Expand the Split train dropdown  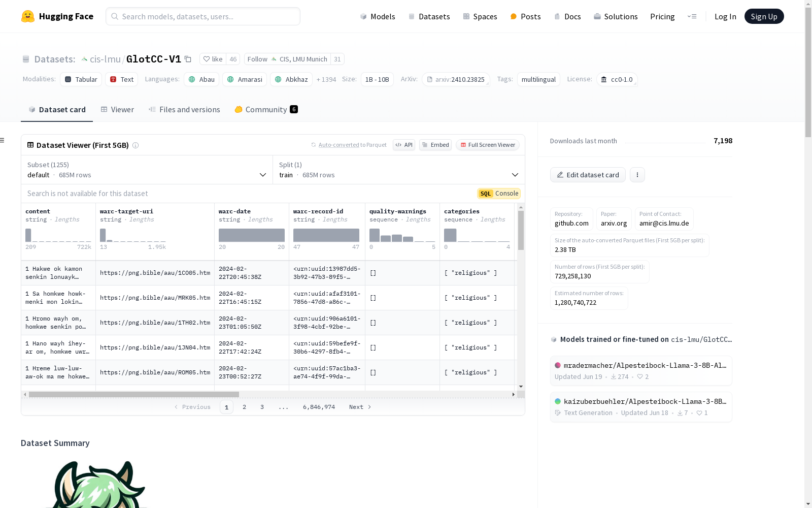399,170
